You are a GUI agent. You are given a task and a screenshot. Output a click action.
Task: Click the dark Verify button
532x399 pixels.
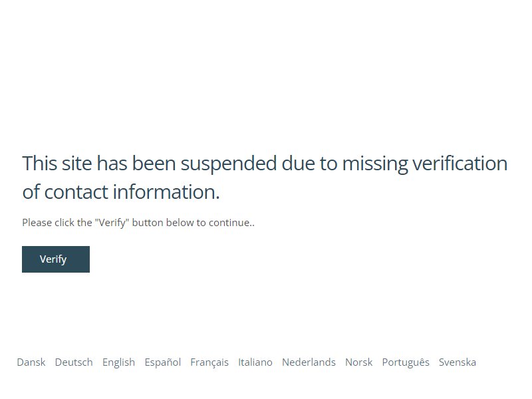(56, 259)
